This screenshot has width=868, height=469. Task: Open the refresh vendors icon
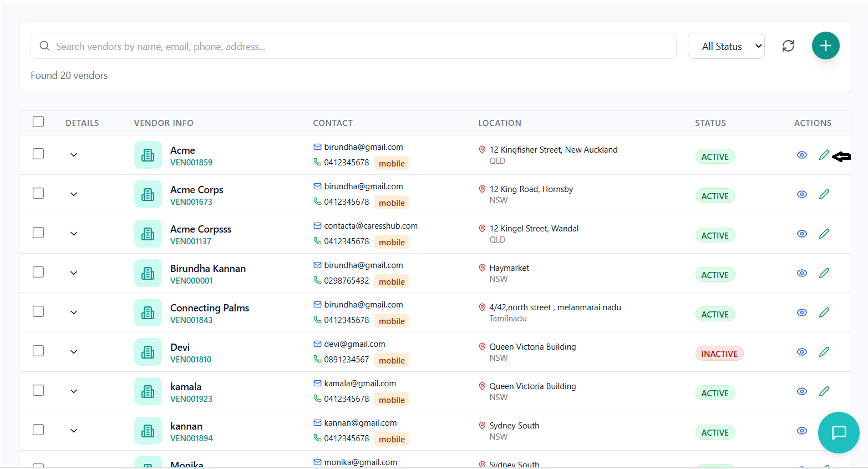coord(788,46)
